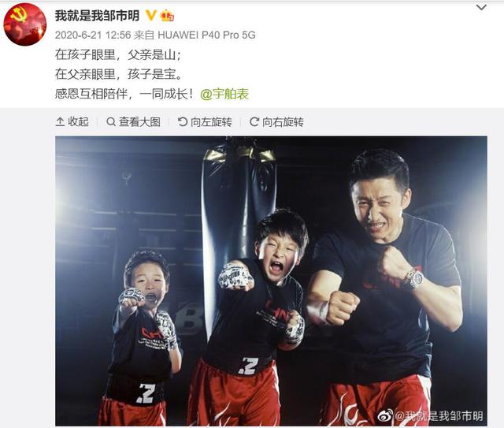Click the Weibo logo watermark in photo
This screenshot has width=504, height=428.
[x=385, y=415]
